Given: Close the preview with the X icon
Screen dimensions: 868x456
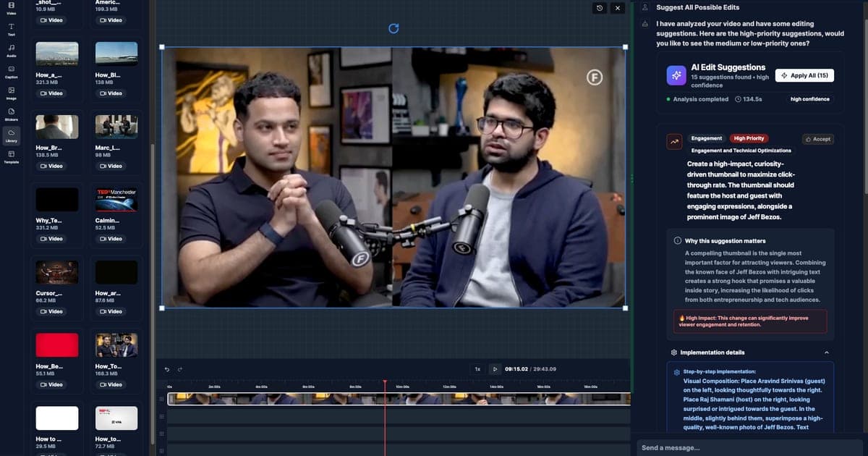Looking at the screenshot, I should (618, 8).
